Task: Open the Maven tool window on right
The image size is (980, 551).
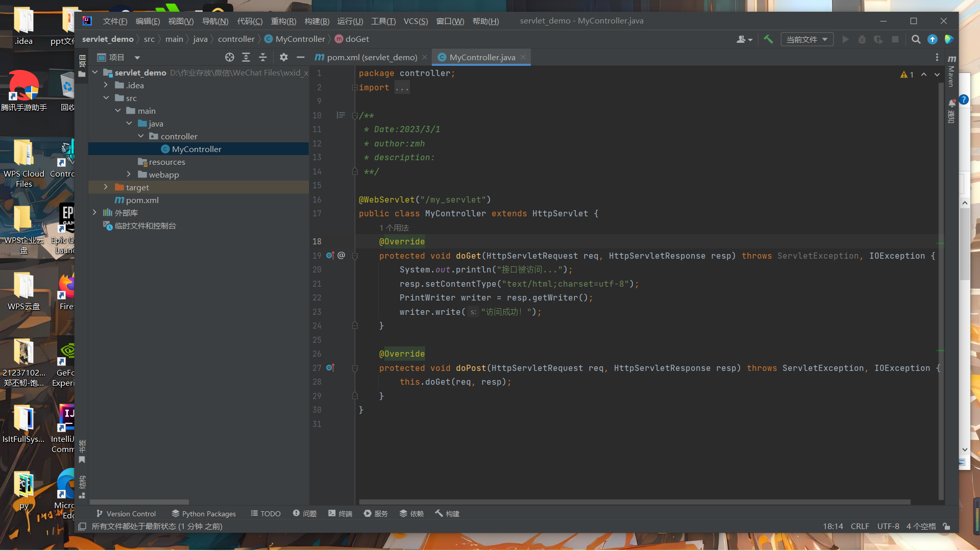Action: click(x=951, y=71)
